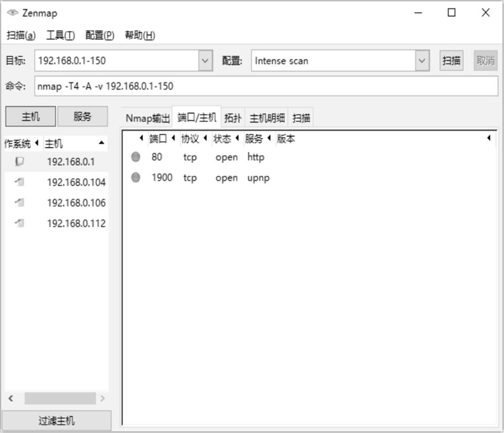Screen dimensions: 504x433
Task: Click the Zenmap eye icon in title bar
Action: pyautogui.click(x=13, y=13)
